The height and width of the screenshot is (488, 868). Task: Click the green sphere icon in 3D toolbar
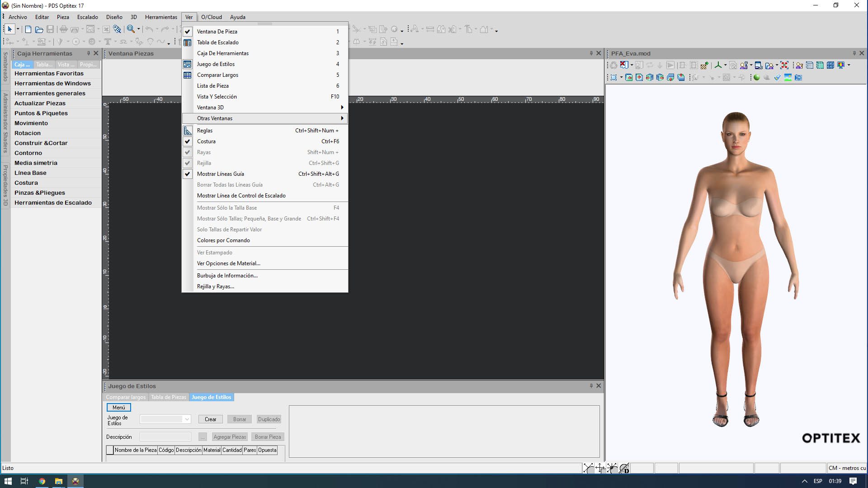coord(756,78)
